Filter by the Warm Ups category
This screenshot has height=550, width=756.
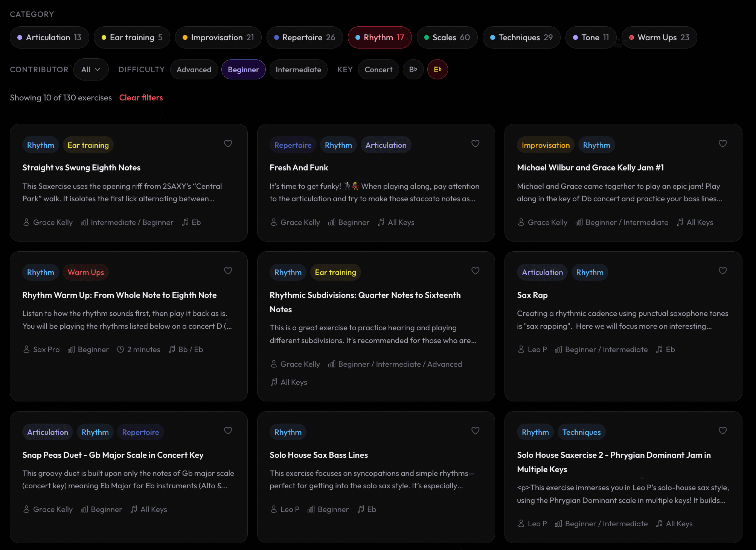pyautogui.click(x=659, y=37)
